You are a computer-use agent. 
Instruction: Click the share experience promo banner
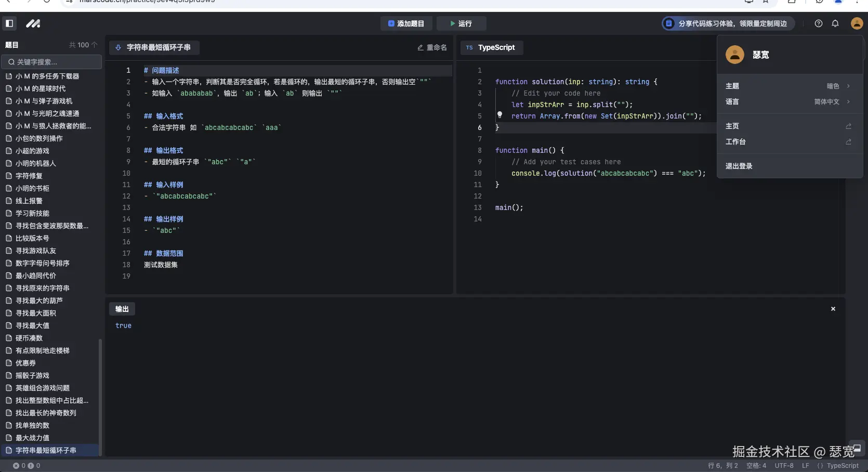pos(728,23)
